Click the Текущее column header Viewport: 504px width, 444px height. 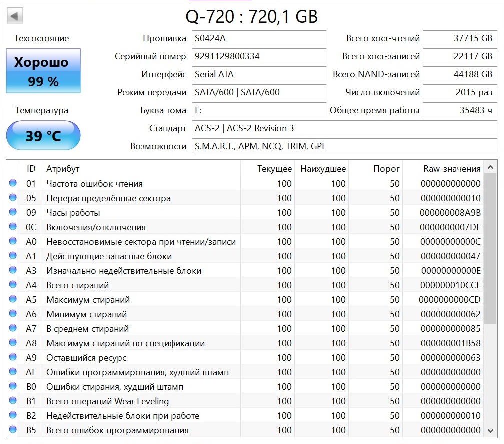pyautogui.click(x=268, y=168)
